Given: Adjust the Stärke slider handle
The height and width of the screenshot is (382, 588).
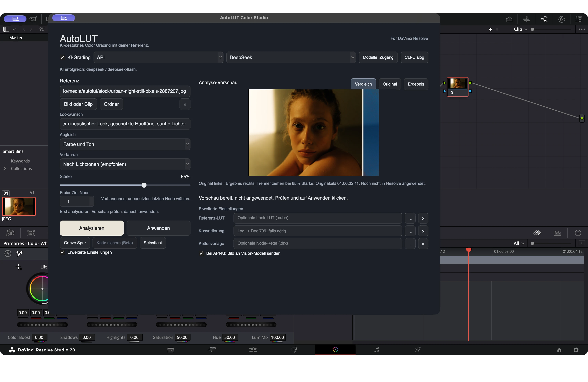Looking at the screenshot, I should point(144,185).
